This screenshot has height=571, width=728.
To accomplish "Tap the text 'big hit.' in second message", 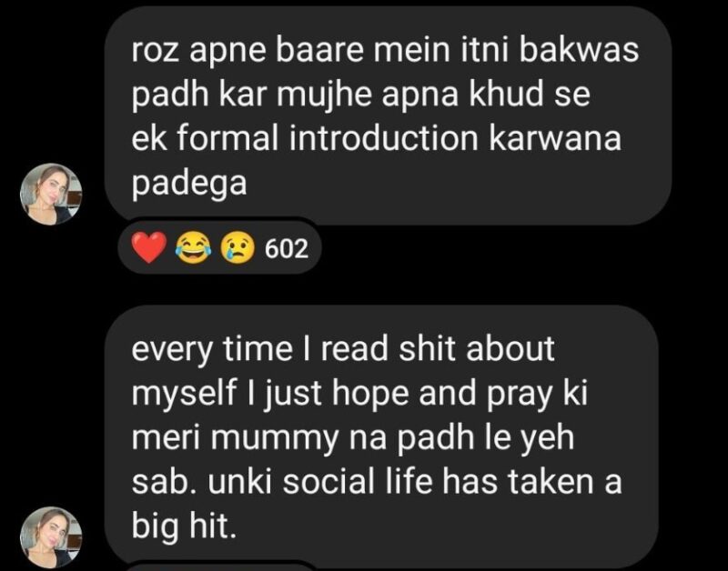I will click(184, 527).
